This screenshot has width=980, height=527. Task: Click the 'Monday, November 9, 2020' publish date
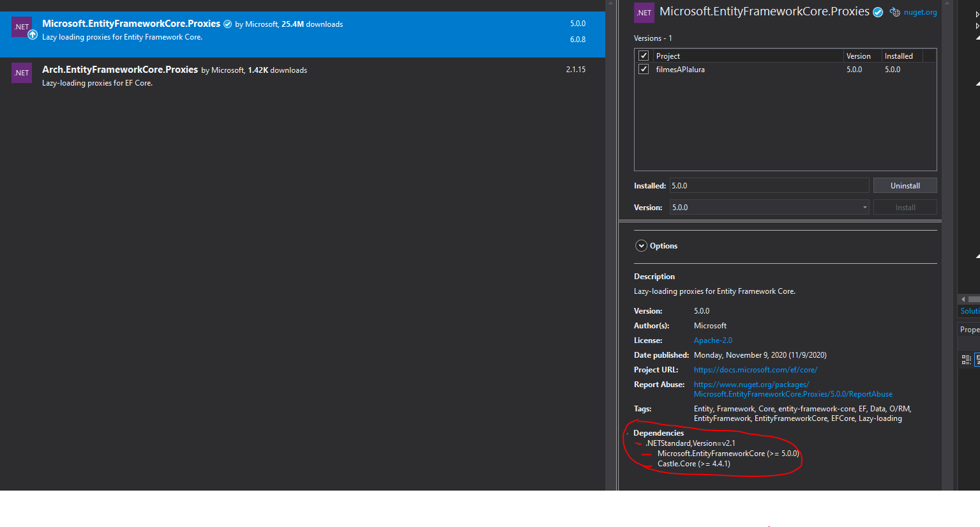(x=740, y=355)
